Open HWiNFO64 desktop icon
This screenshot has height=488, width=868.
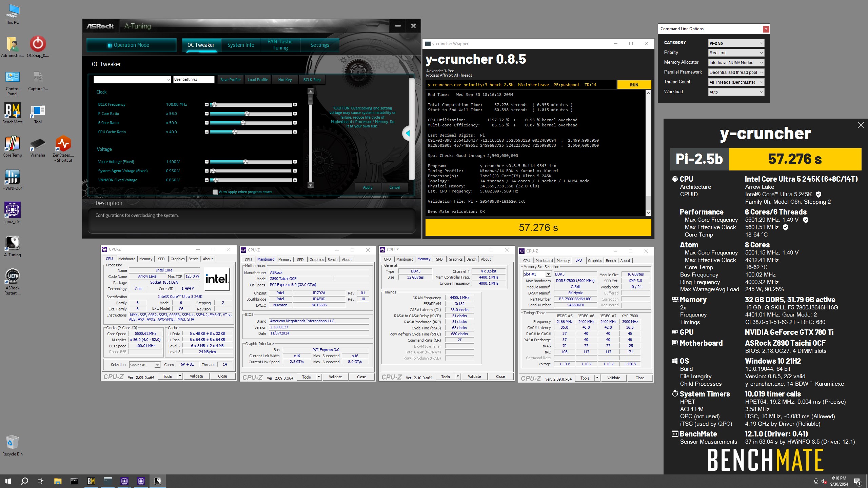click(13, 180)
